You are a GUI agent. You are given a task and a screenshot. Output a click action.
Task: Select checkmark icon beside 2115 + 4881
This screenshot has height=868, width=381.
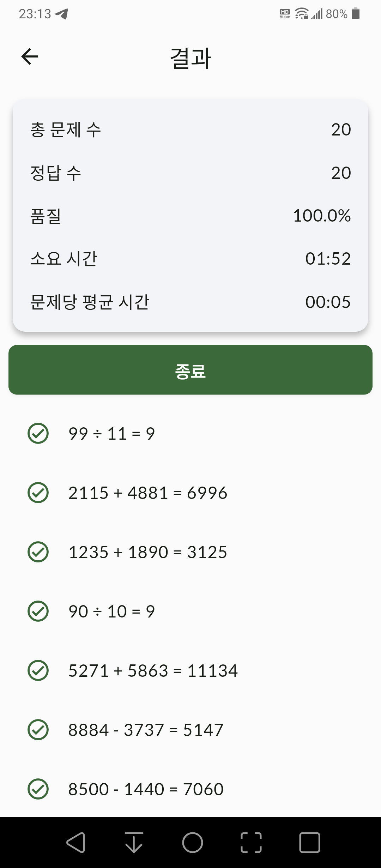tap(38, 493)
